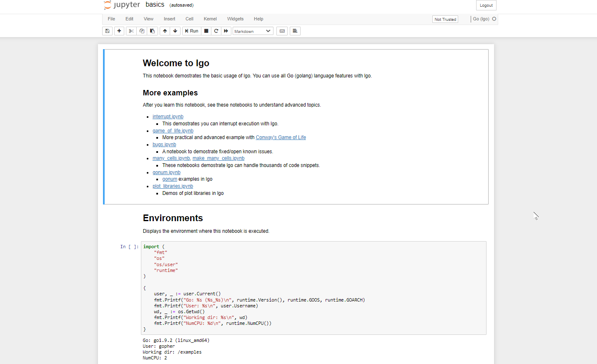Click the Logout button

pos(486,5)
